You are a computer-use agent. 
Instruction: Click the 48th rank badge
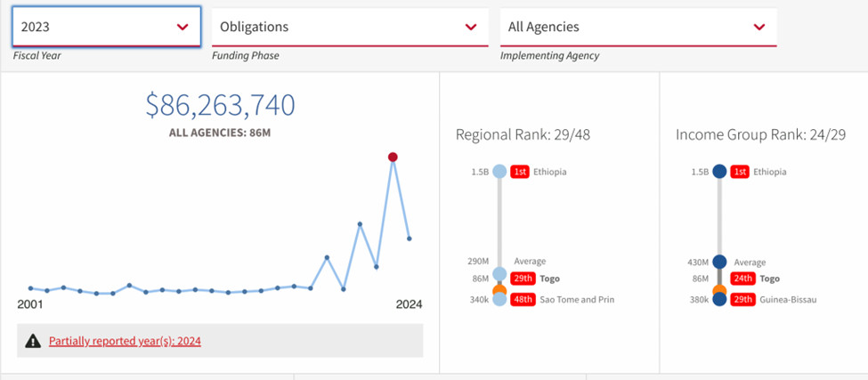click(523, 299)
